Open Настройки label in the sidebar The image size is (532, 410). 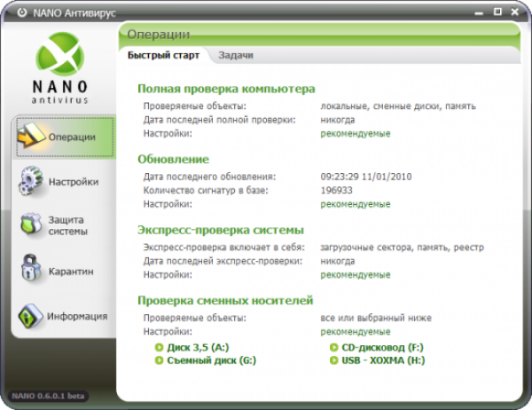(x=74, y=182)
